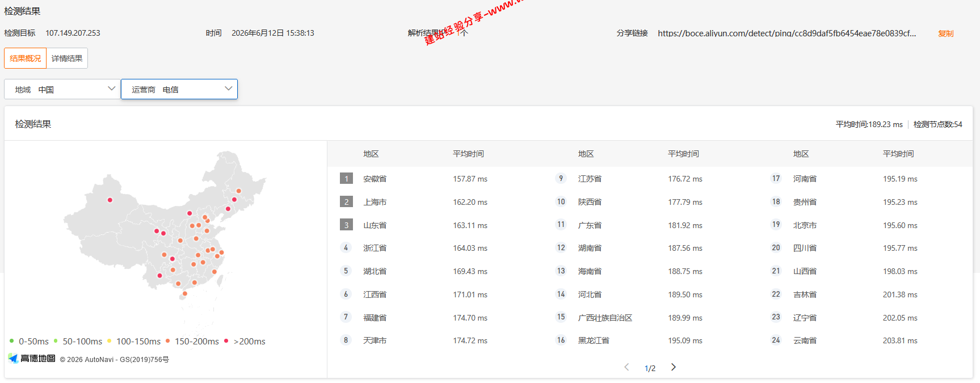Go to previous results page arrow

tap(626, 367)
